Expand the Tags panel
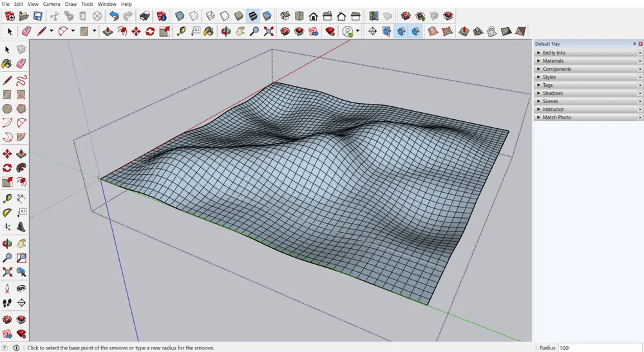 (x=588, y=85)
